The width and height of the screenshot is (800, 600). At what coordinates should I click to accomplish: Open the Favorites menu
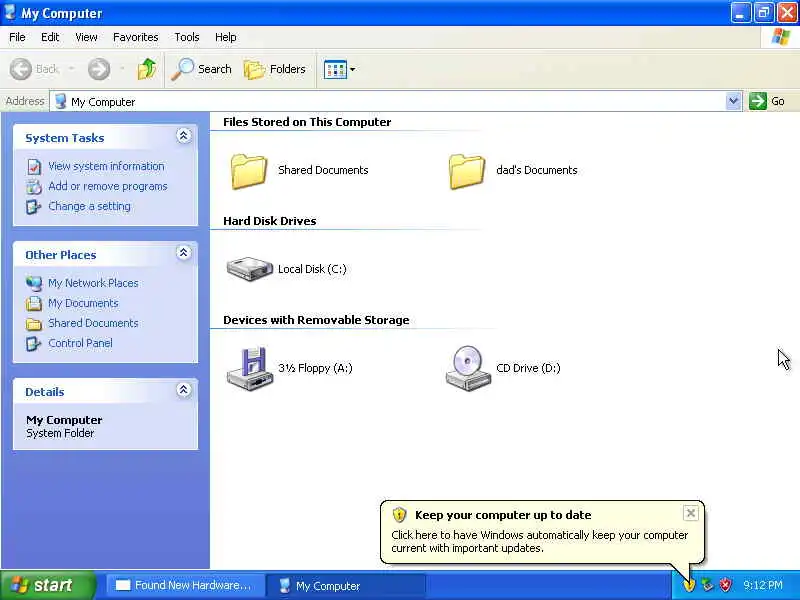click(x=136, y=37)
